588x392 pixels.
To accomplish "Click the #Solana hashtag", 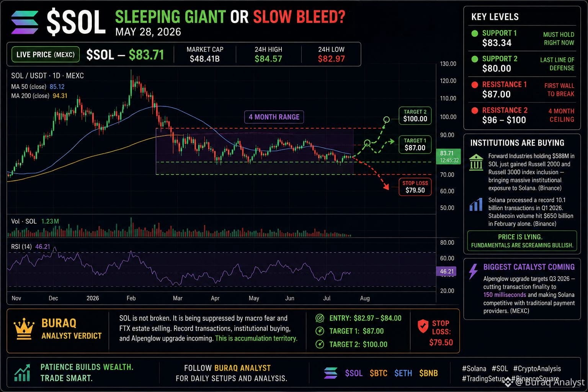I will point(474,369).
